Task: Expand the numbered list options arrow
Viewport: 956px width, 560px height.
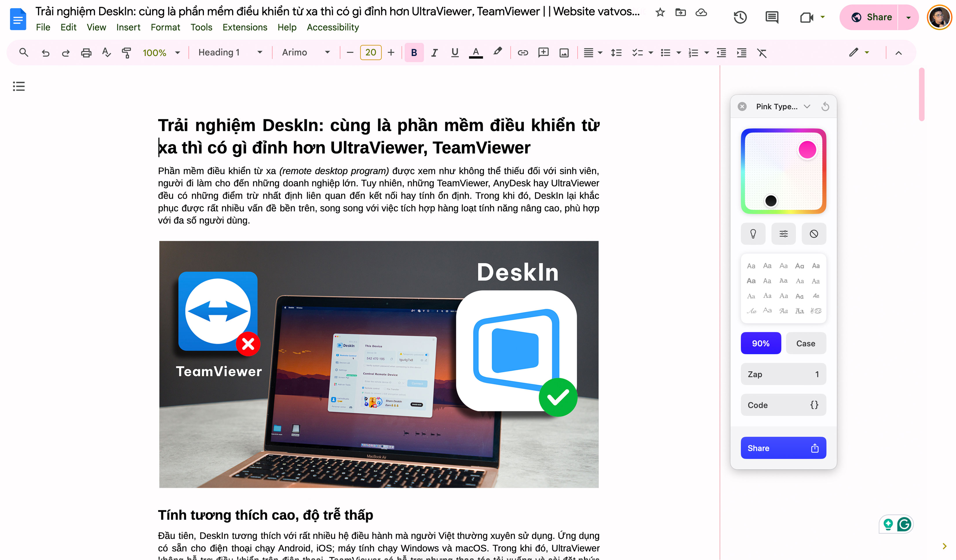Action: [706, 53]
